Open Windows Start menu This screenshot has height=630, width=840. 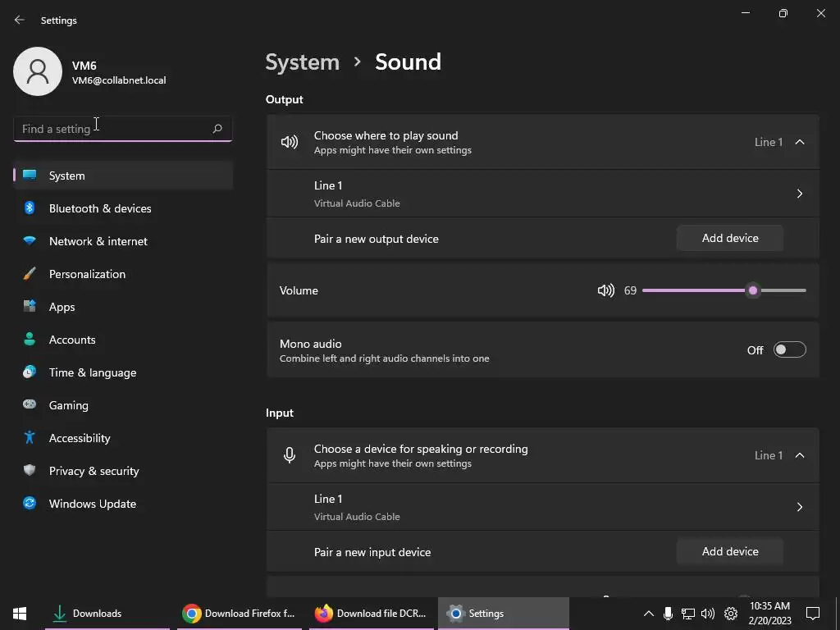click(20, 614)
